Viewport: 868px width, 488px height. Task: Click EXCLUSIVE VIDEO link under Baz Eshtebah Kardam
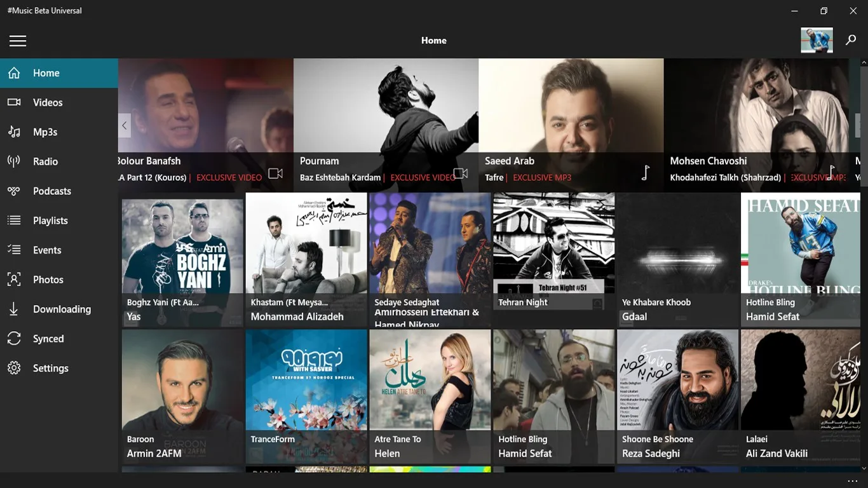[422, 177]
